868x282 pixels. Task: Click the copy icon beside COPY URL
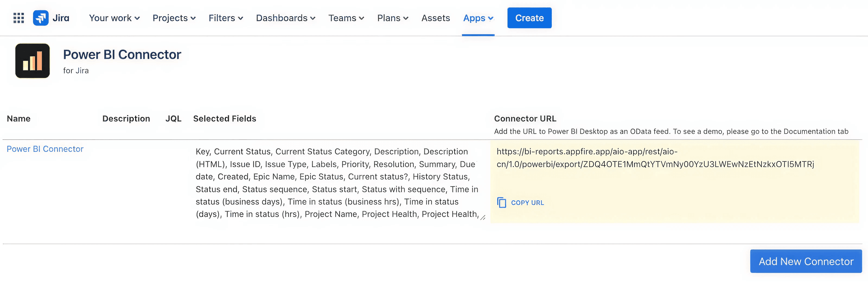coord(502,202)
